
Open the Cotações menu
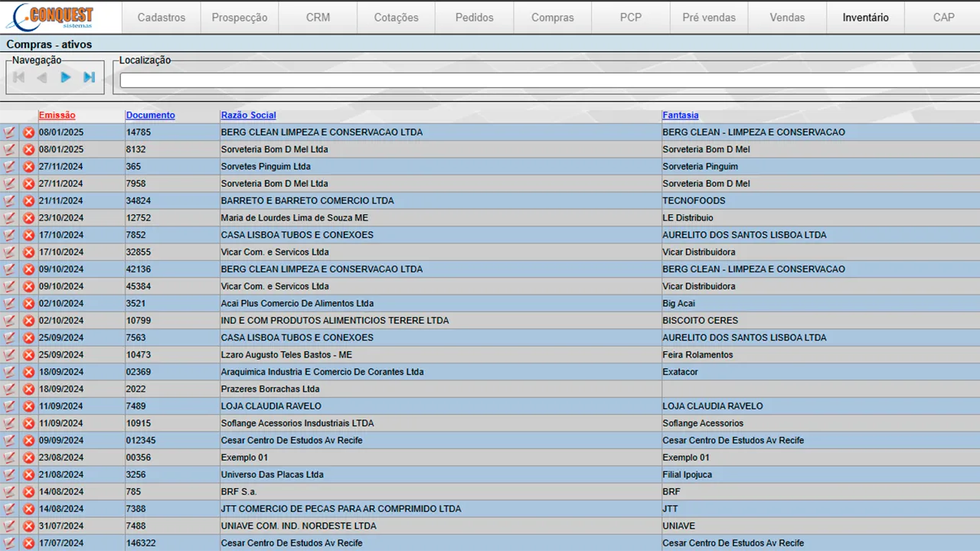(x=396, y=18)
